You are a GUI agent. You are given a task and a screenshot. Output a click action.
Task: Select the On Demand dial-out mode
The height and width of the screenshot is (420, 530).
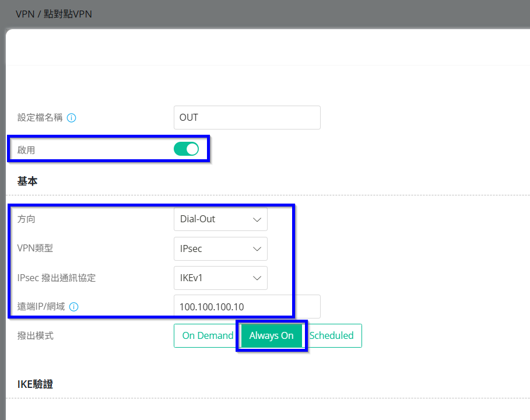[208, 336]
